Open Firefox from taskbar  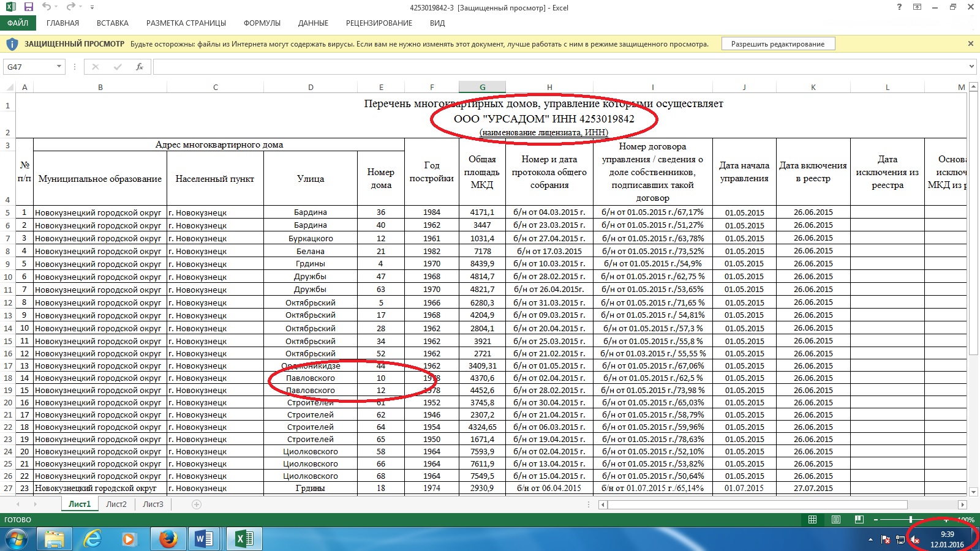click(167, 539)
